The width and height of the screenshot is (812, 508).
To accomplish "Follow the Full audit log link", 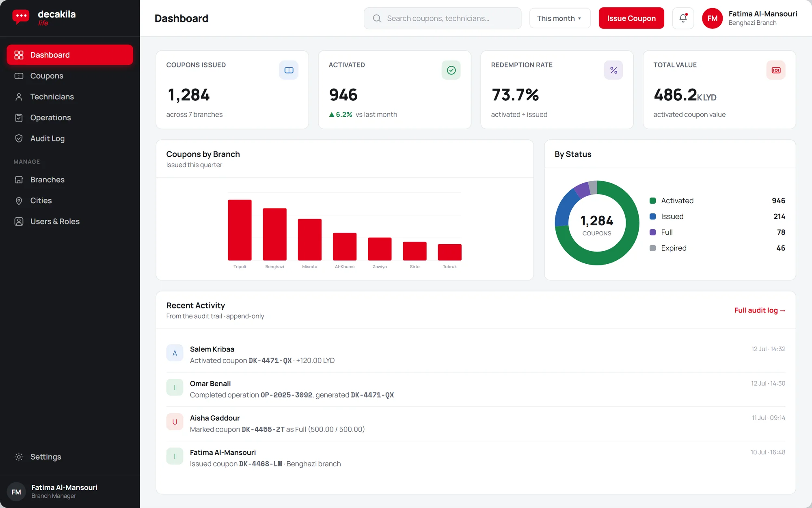I will tap(760, 310).
